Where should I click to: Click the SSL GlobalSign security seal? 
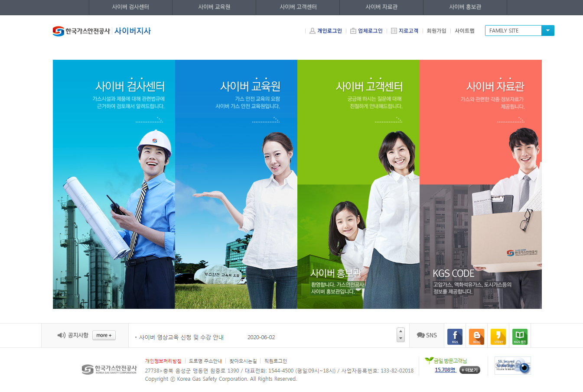(512, 366)
